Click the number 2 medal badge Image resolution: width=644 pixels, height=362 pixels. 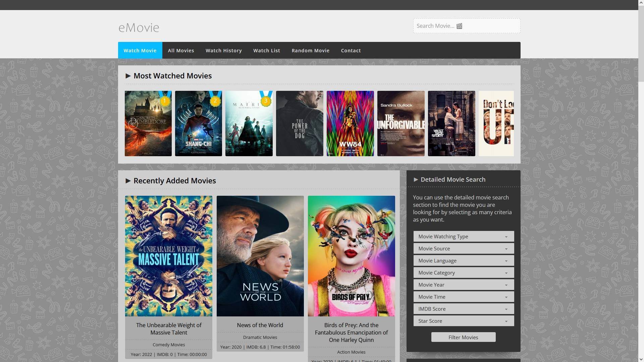point(215,101)
